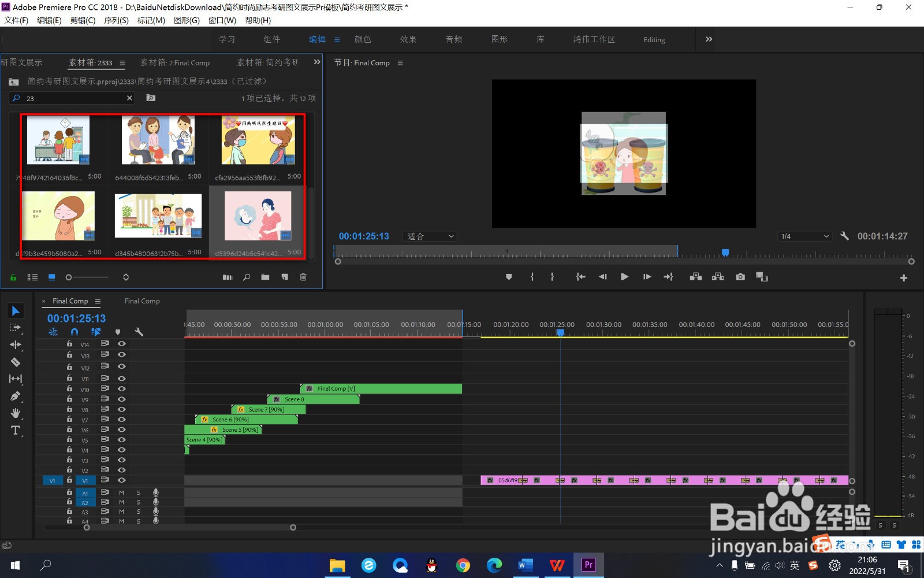The height and width of the screenshot is (578, 924).
Task: Create search bin from query icon
Action: [151, 98]
